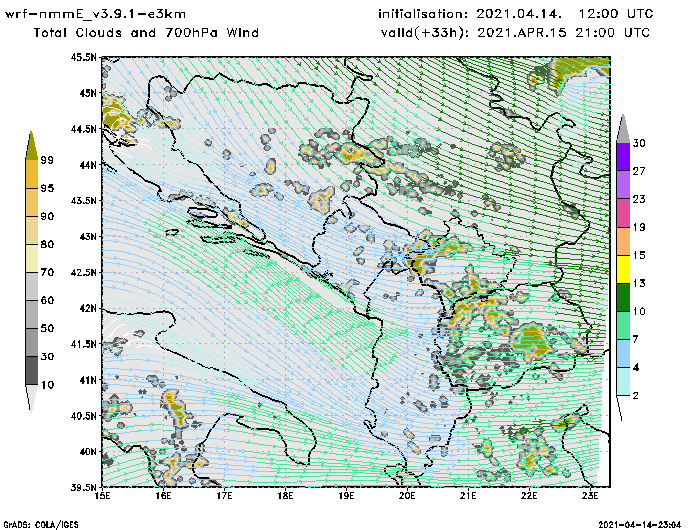Click the GrADS: COLA/IGES credit
The height and width of the screenshot is (530, 700).
[41, 525]
